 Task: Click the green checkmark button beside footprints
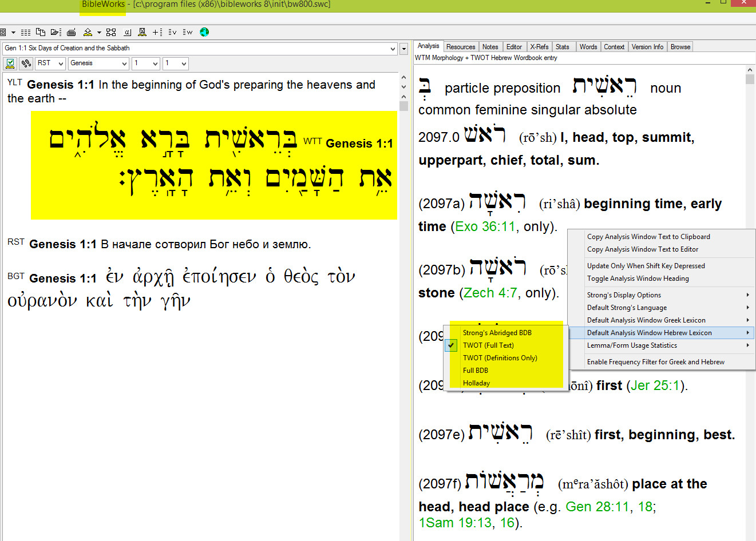pyautogui.click(x=10, y=63)
